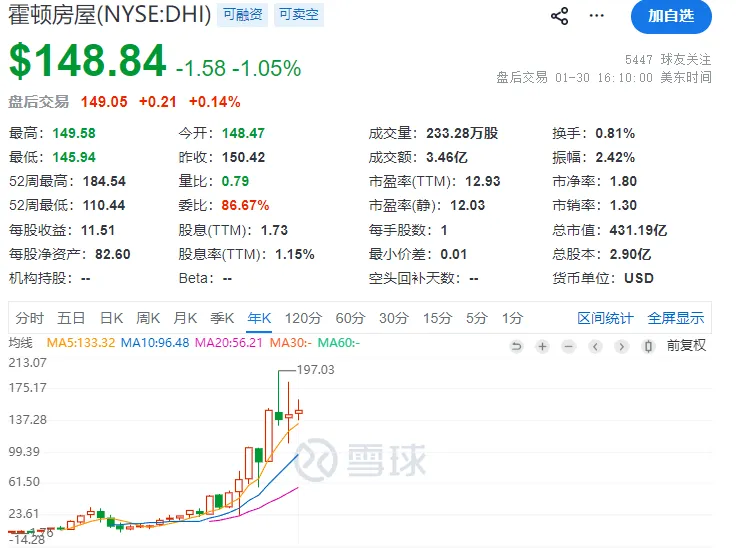Zoom in chart with plus icon
746x548 pixels.
(542, 346)
